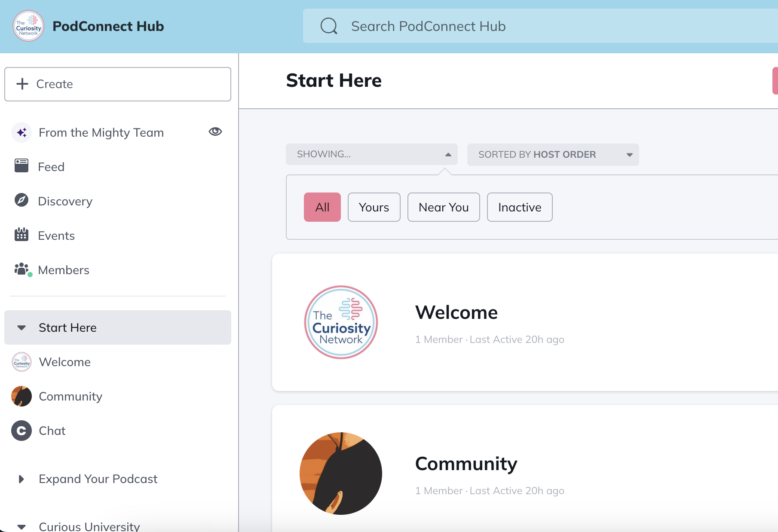This screenshot has width=778, height=532.
Task: Click Expand Your Podcast label
Action: coord(98,479)
